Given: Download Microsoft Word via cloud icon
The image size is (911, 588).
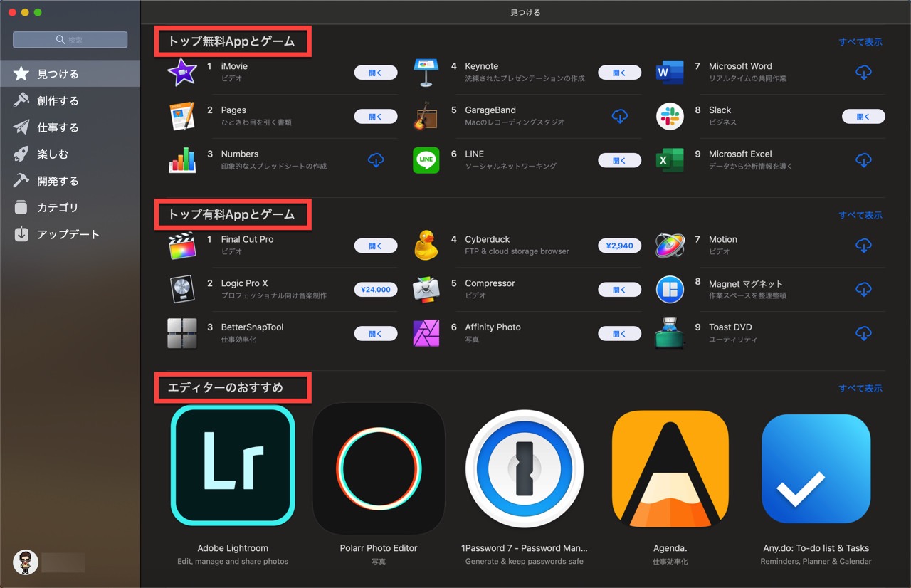Looking at the screenshot, I should coord(863,72).
